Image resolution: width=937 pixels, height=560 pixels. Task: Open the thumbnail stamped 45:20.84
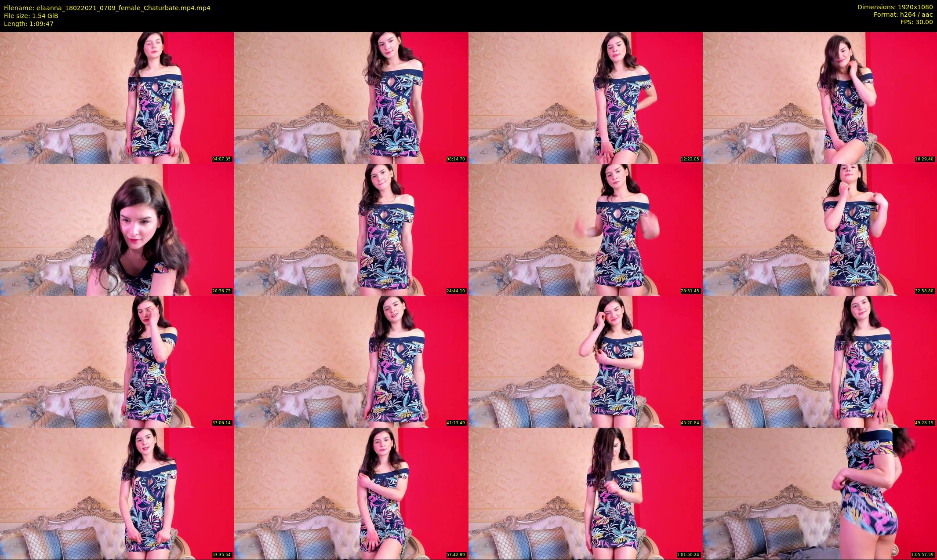(x=585, y=361)
